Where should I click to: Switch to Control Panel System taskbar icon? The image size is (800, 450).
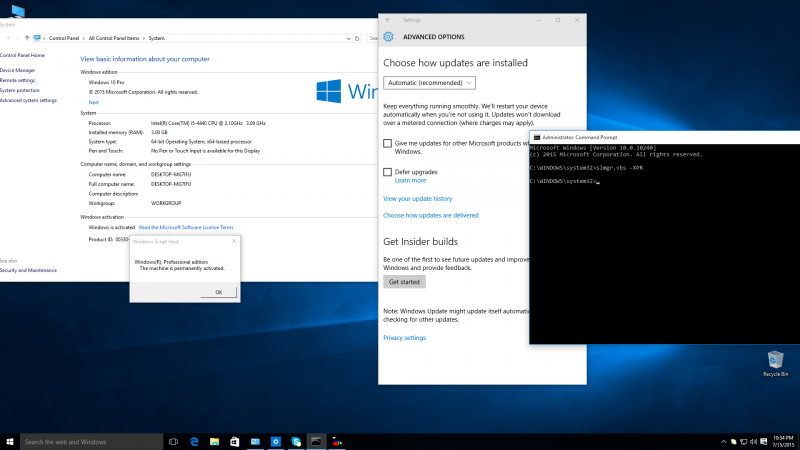tap(255, 442)
